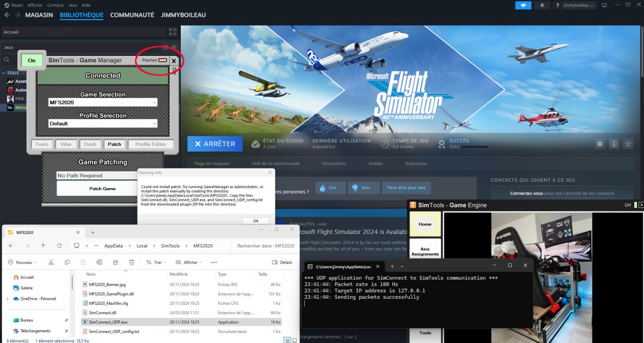Click the Explorer copy icon

pos(67,262)
